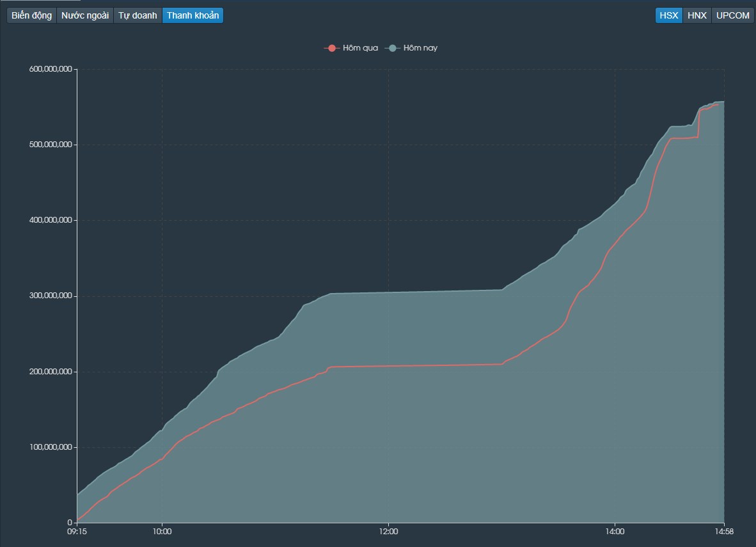Click the 12:00 time axis label
The width and height of the screenshot is (756, 547).
click(x=389, y=532)
